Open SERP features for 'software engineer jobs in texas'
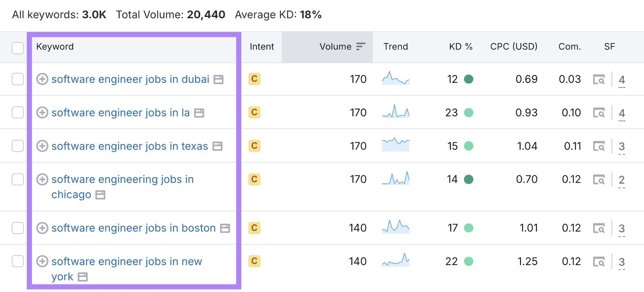 pos(599,146)
